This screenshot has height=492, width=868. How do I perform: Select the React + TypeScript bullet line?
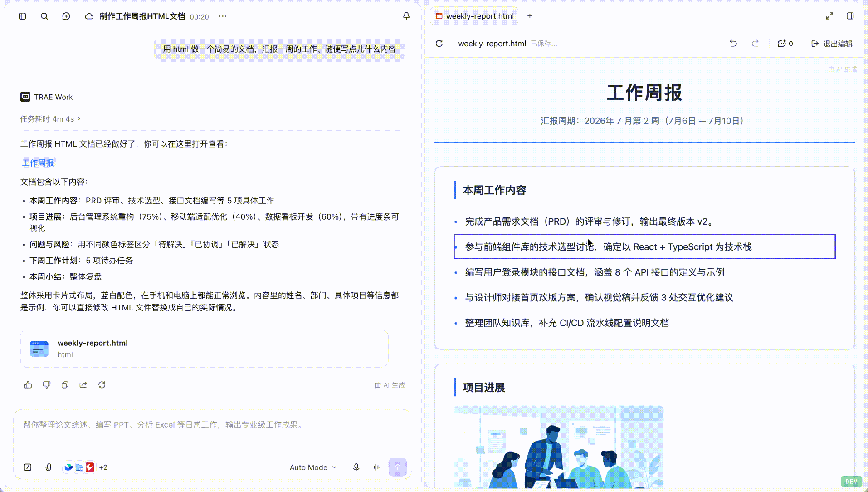[644, 247]
